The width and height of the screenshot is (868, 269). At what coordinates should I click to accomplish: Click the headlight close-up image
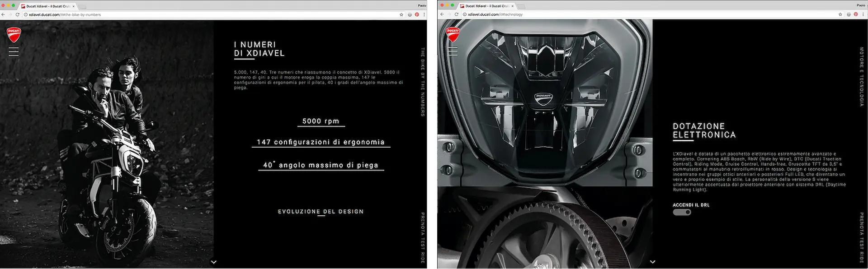[x=545, y=103]
